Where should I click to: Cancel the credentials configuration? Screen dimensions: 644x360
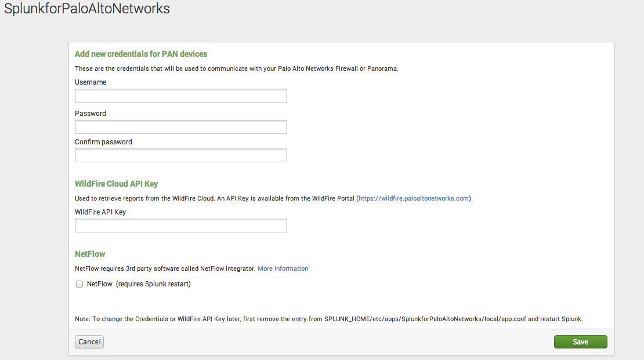coord(89,341)
